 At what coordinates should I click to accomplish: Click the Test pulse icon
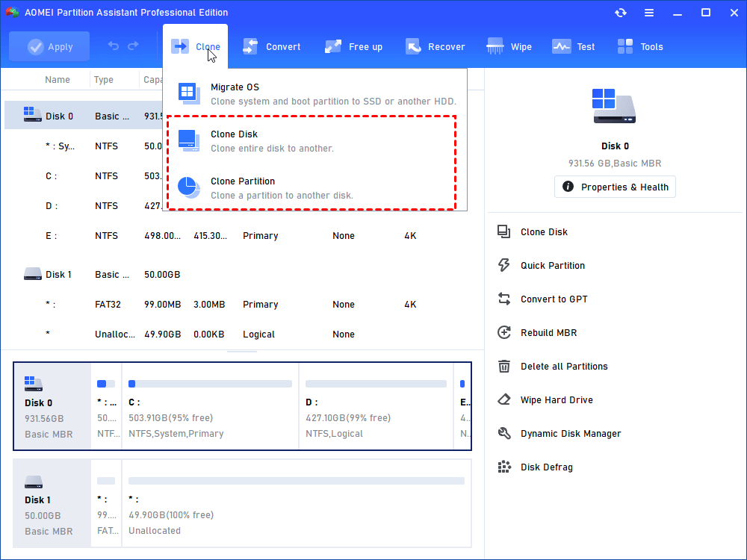click(x=561, y=46)
